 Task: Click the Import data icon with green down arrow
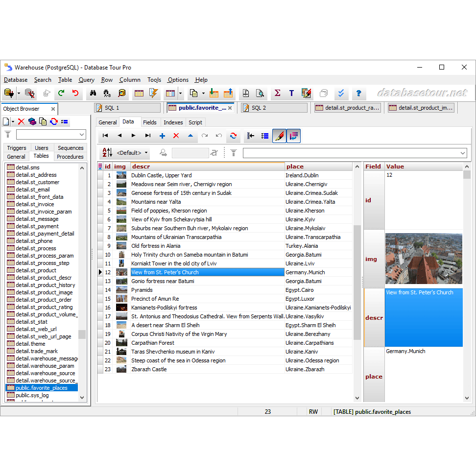(214, 93)
